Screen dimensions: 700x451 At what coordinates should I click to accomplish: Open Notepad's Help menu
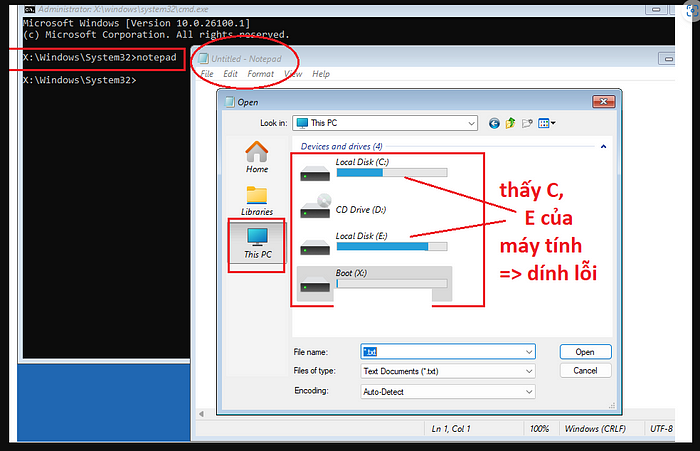(x=321, y=74)
